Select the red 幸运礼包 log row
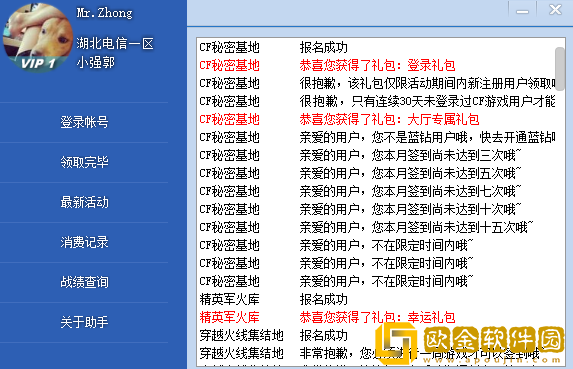 pos(376,317)
